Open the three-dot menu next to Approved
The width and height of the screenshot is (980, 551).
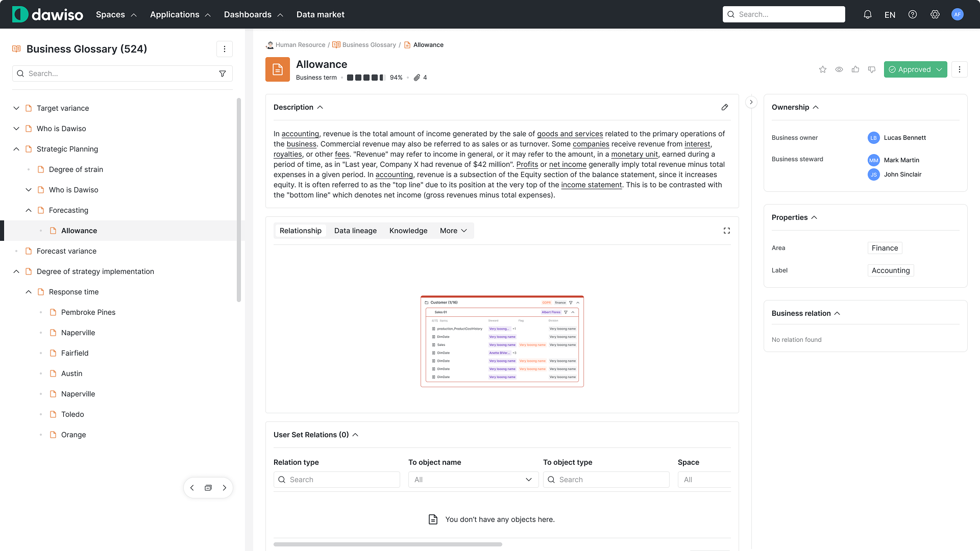(960, 69)
